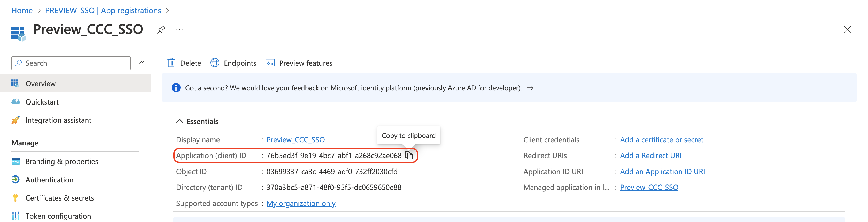868x222 pixels.
Task: Pin the Preview_CCC_SSO app registration
Action: (x=161, y=30)
